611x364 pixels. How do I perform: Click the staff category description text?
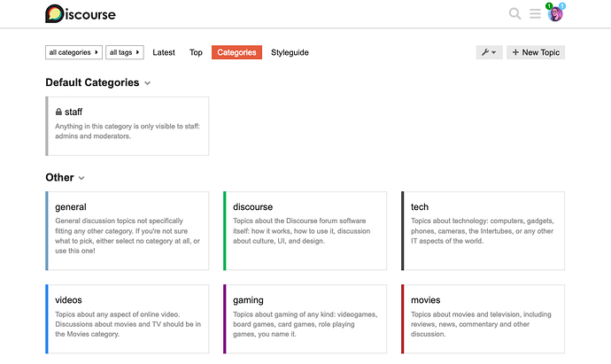click(x=128, y=131)
